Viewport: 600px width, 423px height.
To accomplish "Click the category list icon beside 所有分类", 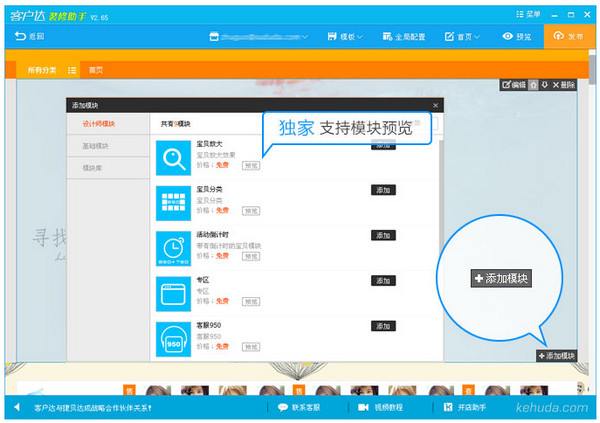I will point(72,70).
